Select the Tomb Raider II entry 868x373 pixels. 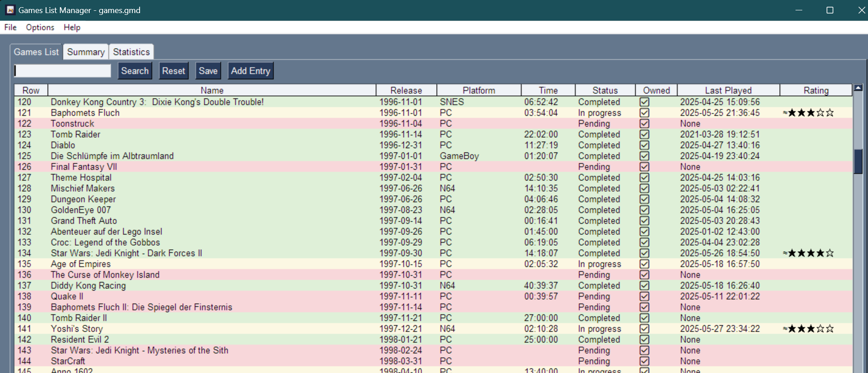pos(79,318)
